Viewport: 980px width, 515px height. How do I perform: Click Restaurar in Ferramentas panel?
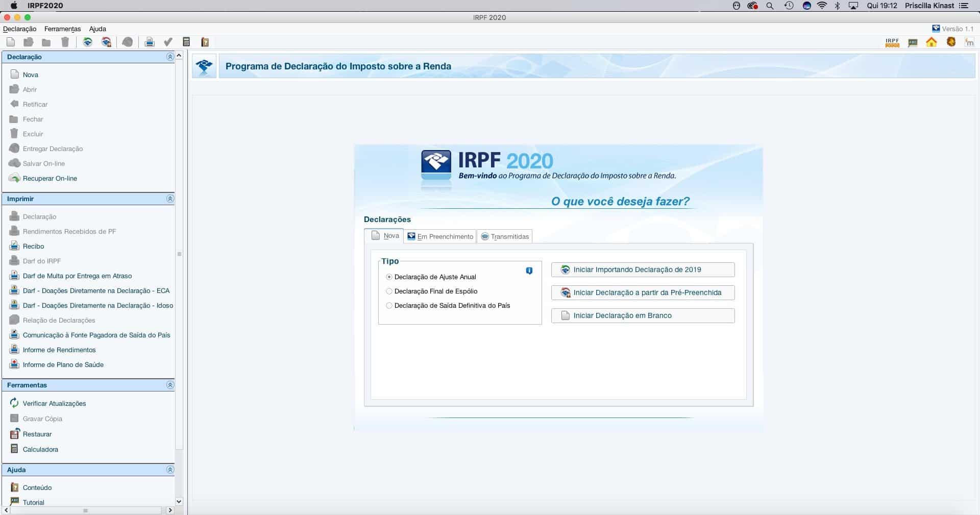click(37, 434)
